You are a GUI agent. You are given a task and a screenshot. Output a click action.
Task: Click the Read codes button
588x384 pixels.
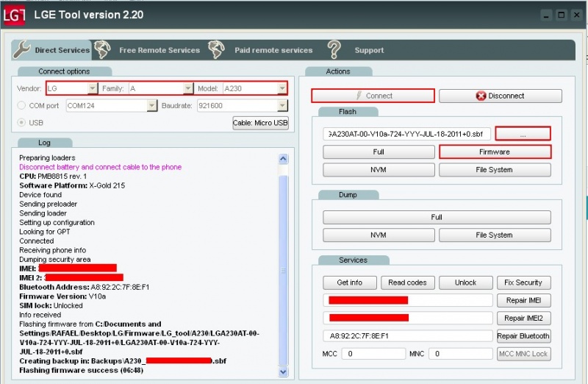[x=408, y=282]
